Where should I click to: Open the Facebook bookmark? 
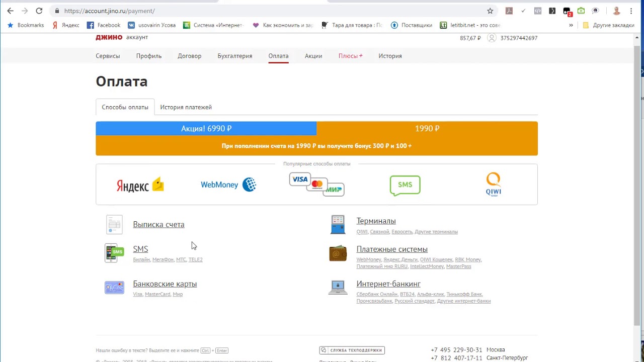point(104,25)
